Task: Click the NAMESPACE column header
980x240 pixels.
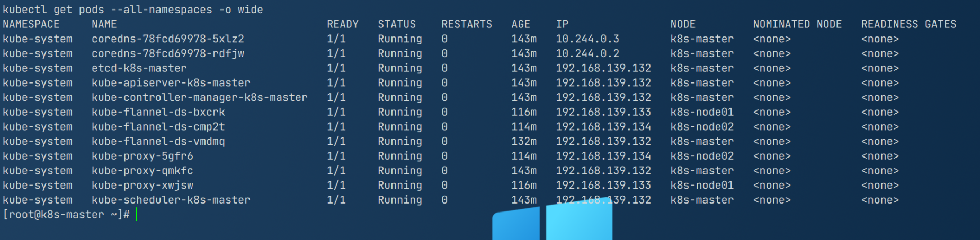Action: [x=31, y=24]
